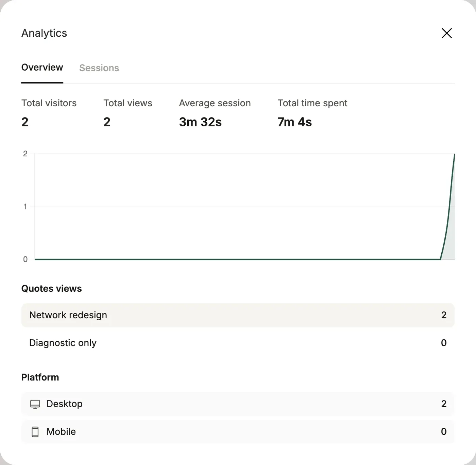Image resolution: width=476 pixels, height=465 pixels.
Task: Click the Desktop platform label
Action: (x=64, y=404)
